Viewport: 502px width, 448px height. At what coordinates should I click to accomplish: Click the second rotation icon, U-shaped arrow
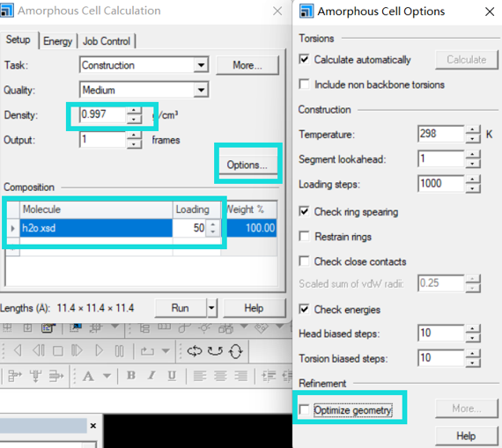215,351
